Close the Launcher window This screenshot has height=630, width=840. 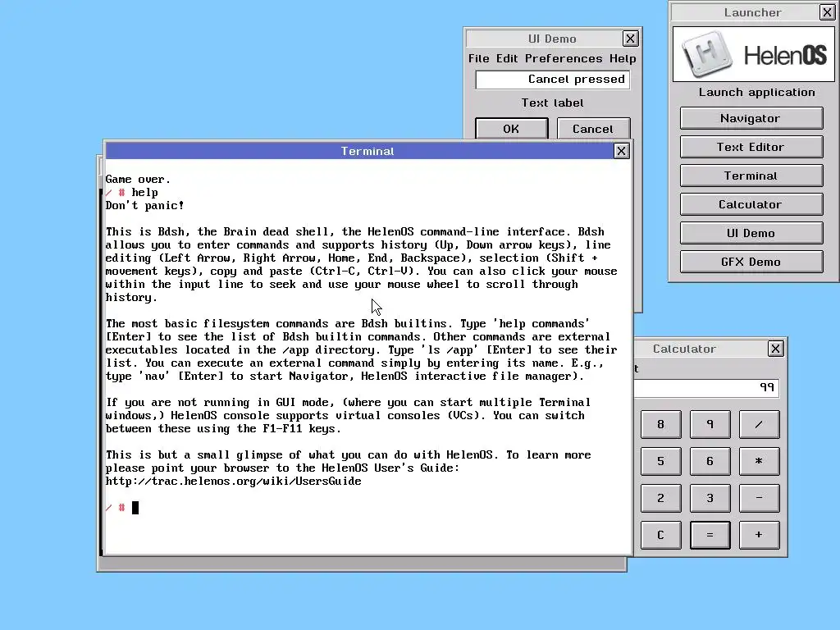[827, 12]
